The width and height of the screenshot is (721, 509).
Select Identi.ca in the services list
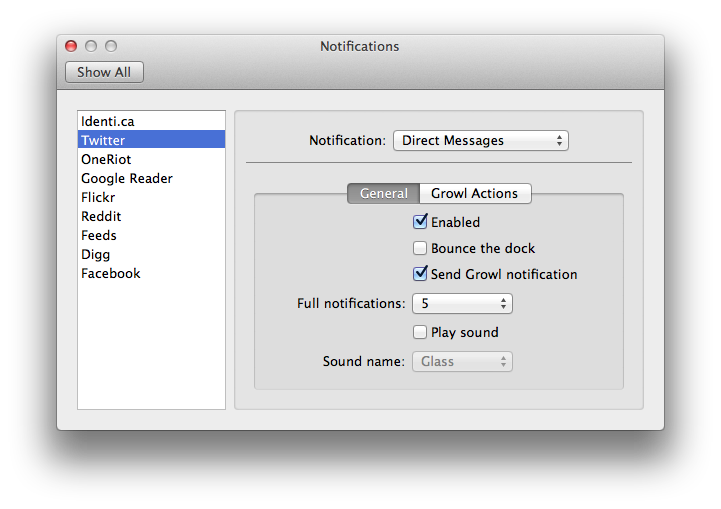coord(108,121)
